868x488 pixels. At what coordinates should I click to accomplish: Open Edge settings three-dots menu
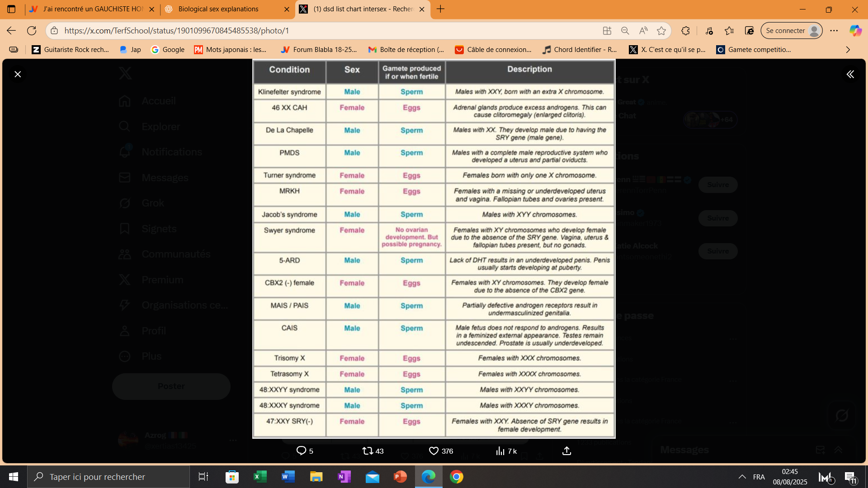point(834,31)
